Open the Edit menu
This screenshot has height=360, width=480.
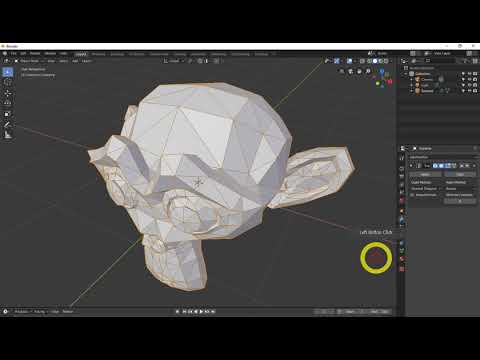click(x=23, y=53)
